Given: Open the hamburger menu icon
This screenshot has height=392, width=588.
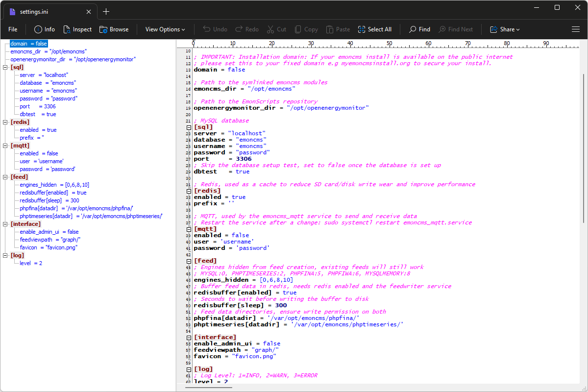Looking at the screenshot, I should pos(576,29).
